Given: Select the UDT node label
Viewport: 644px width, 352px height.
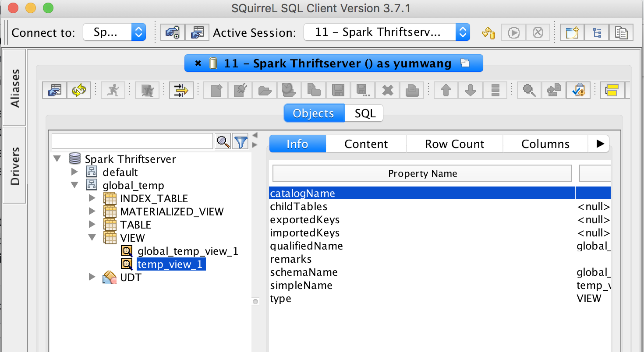Looking at the screenshot, I should tap(131, 277).
